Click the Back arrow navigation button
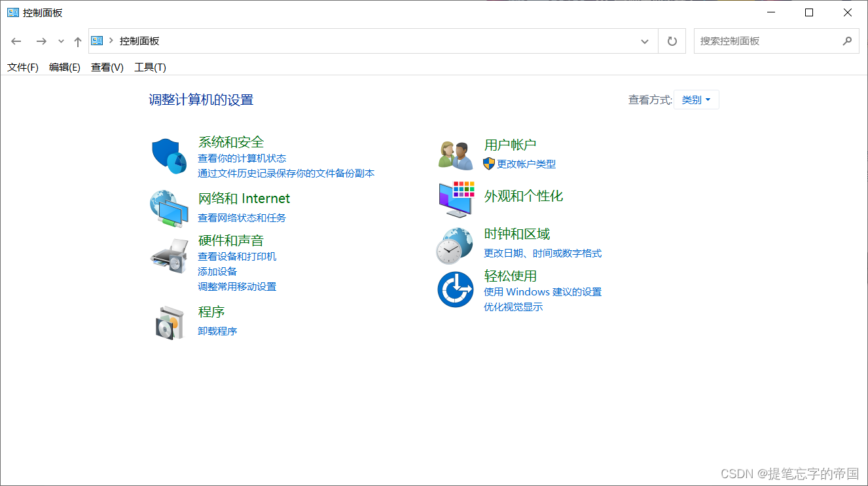Viewport: 868px width, 486px height. pos(16,41)
